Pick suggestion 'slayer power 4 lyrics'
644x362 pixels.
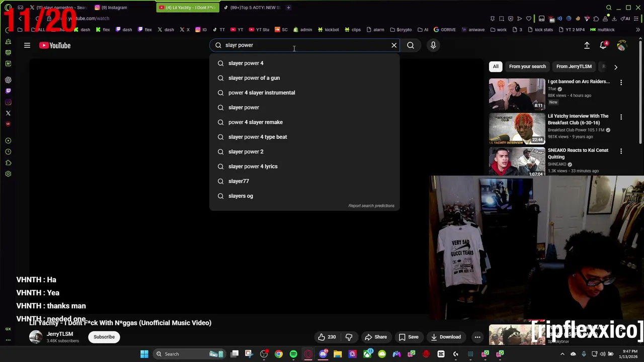pos(304,166)
